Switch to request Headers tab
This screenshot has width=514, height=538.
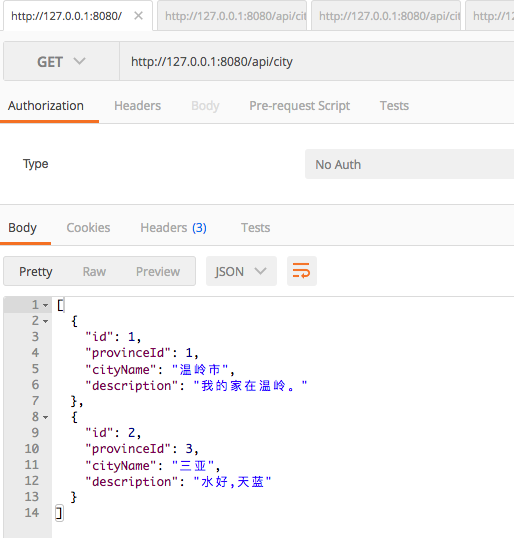point(137,106)
